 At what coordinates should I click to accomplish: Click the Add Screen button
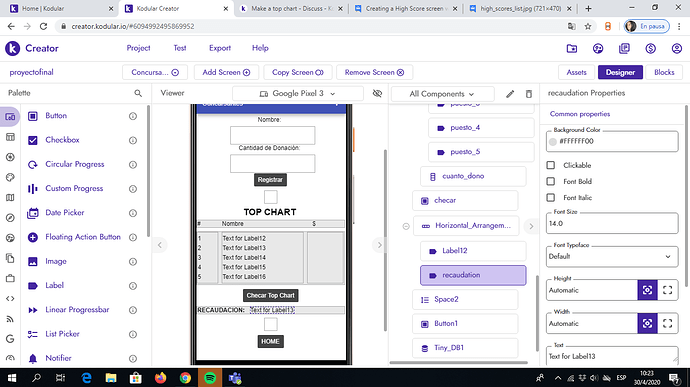pos(226,72)
